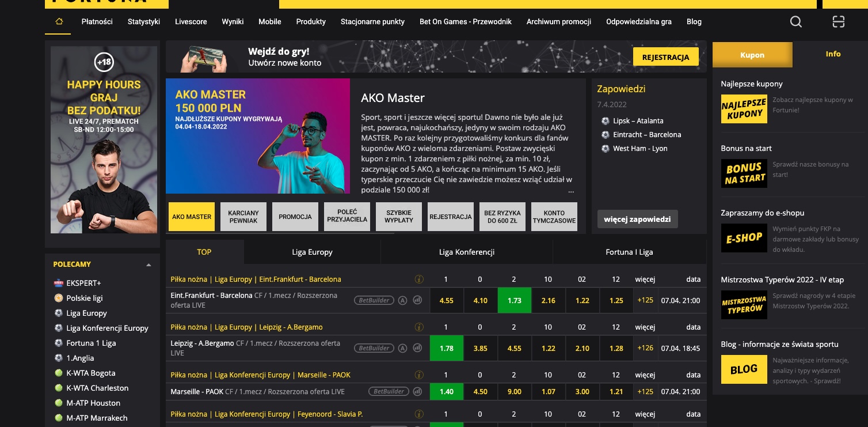Viewport: 868px width, 427px height.
Task: Open the AKO Master 150 000 PLN banner
Action: pyautogui.click(x=258, y=136)
